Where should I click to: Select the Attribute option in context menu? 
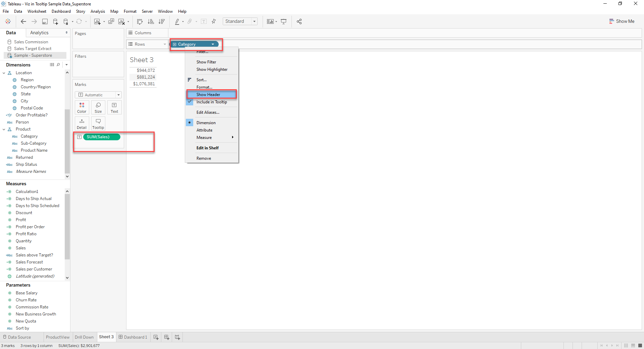204,130
